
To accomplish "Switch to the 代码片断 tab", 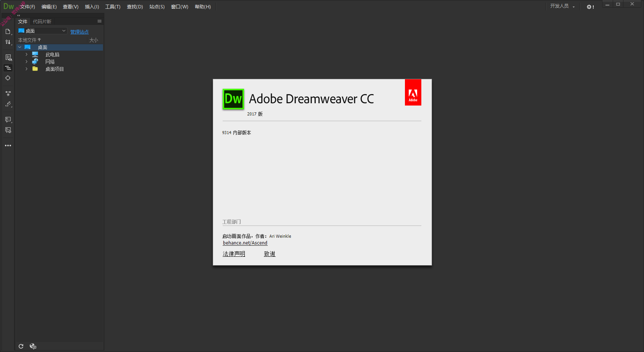I will [x=42, y=21].
